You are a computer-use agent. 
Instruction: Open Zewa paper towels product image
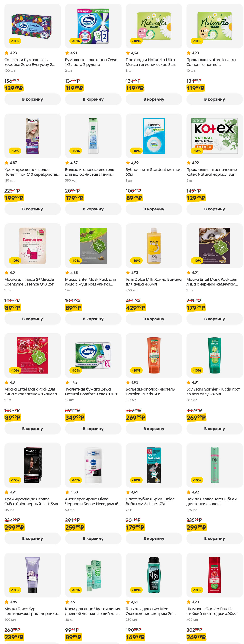tap(93, 26)
